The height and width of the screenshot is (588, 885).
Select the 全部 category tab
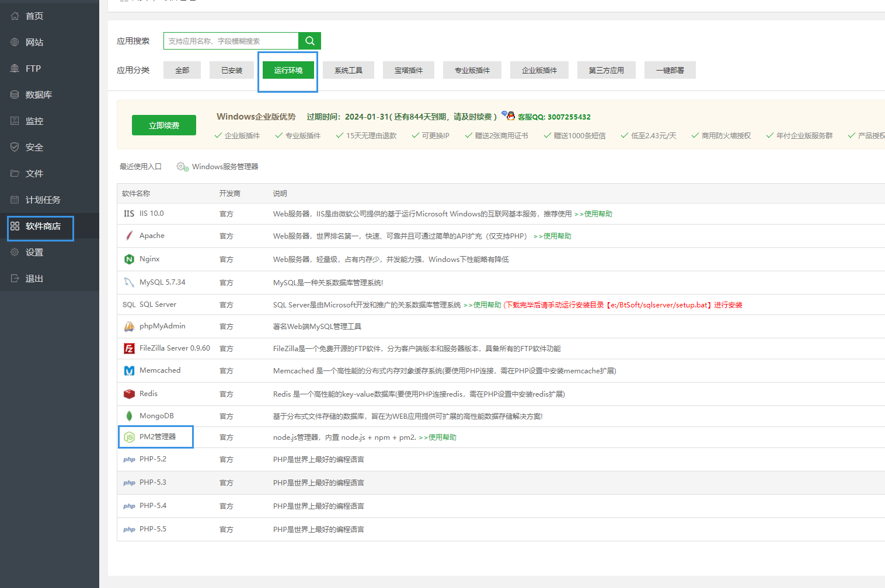coord(182,70)
